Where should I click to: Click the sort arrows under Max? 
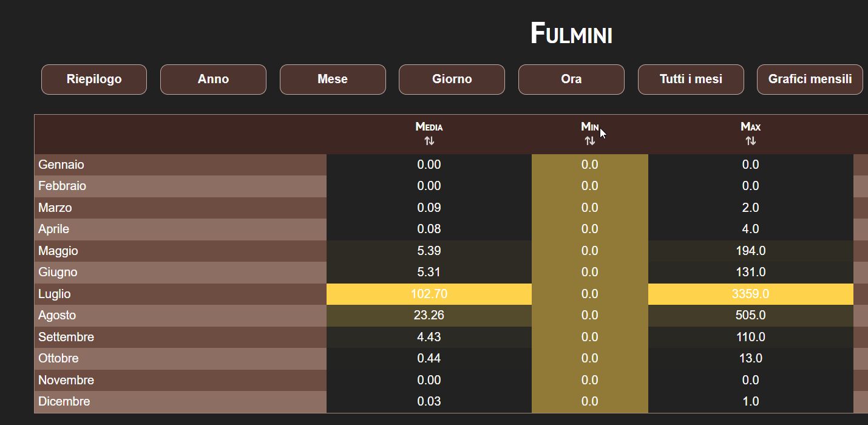pyautogui.click(x=750, y=141)
